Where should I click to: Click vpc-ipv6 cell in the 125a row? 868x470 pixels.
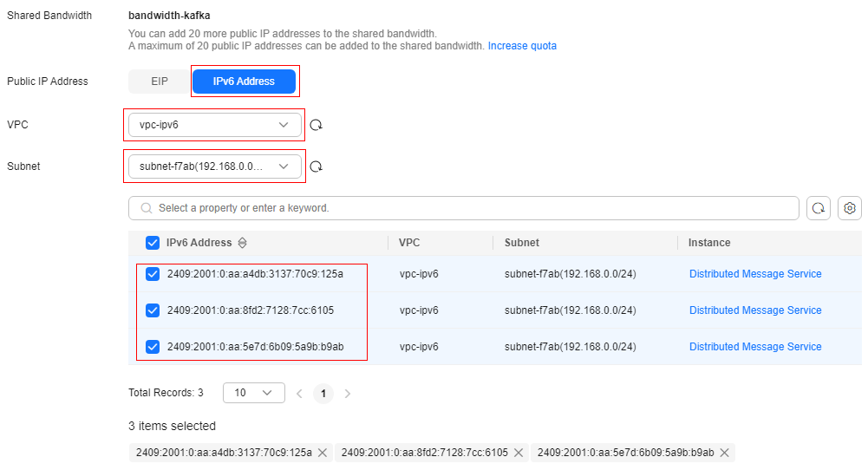[419, 274]
